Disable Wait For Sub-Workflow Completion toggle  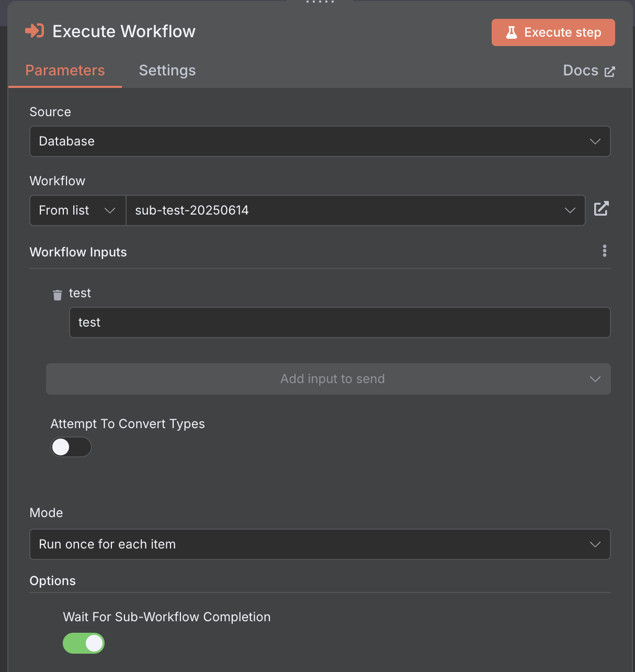pyautogui.click(x=84, y=643)
